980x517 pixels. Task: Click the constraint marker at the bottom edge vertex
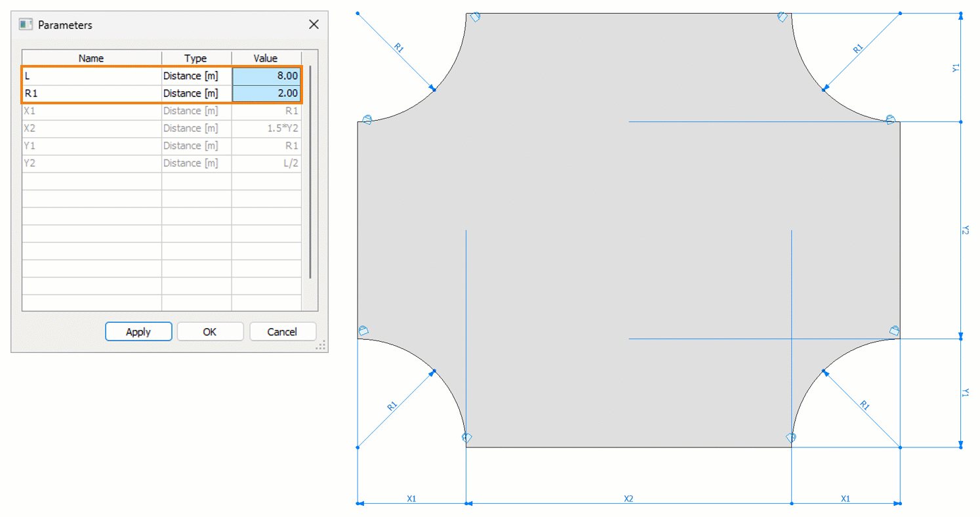click(x=466, y=437)
